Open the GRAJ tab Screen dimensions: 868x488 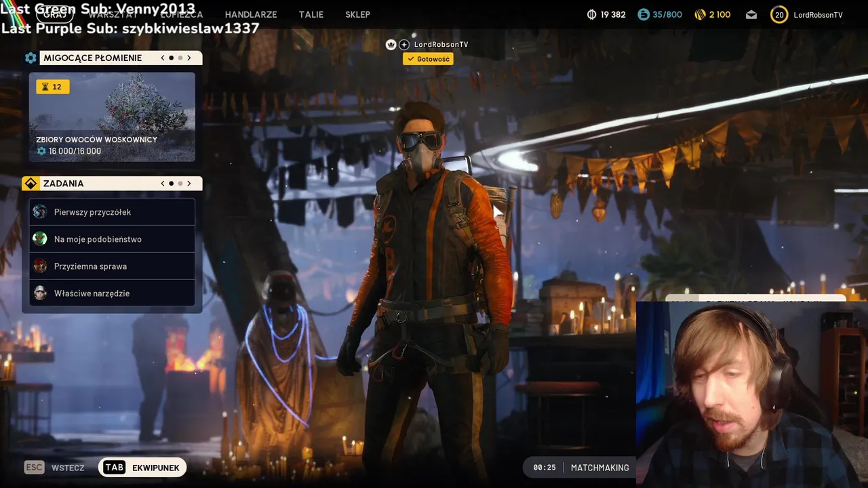[x=54, y=14]
